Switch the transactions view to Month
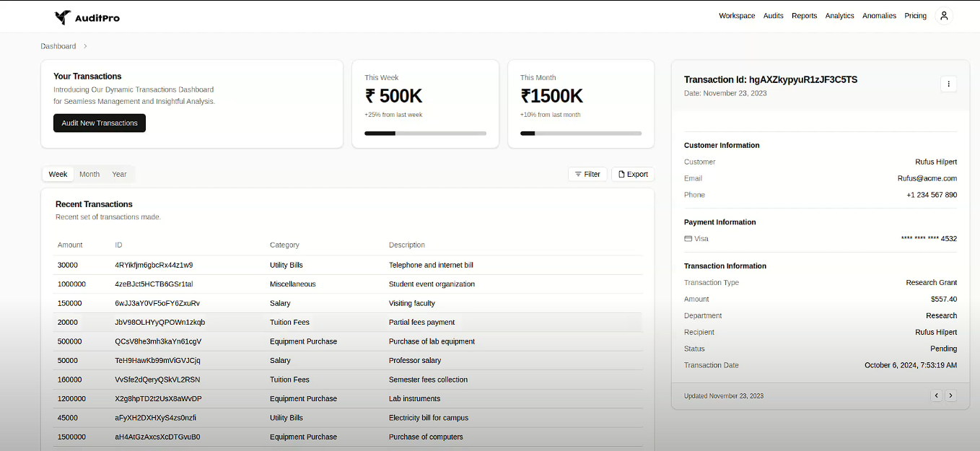Screen dimensions: 980x451 tap(89, 174)
